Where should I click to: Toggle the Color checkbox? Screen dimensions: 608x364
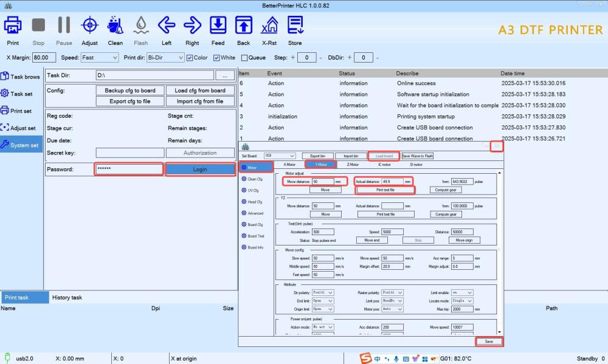point(190,58)
